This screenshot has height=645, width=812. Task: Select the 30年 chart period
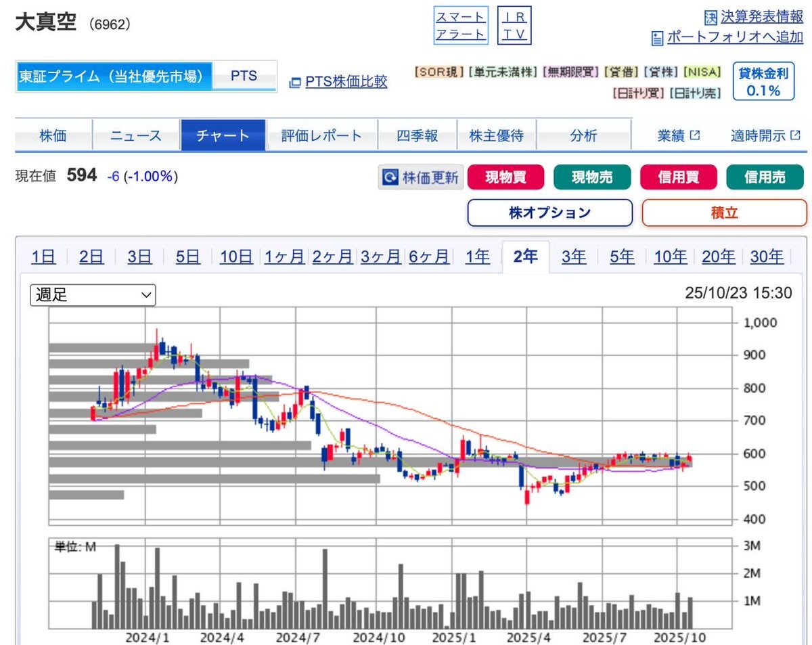pyautogui.click(x=767, y=257)
